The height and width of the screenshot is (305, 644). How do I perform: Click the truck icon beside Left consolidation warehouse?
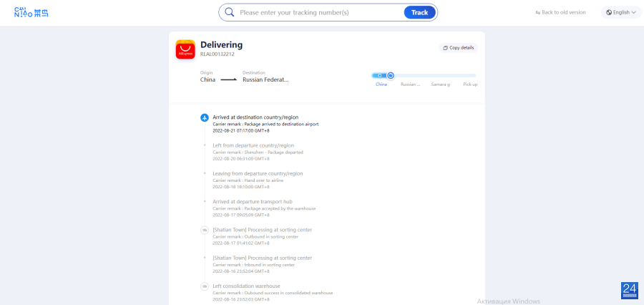[204, 286]
